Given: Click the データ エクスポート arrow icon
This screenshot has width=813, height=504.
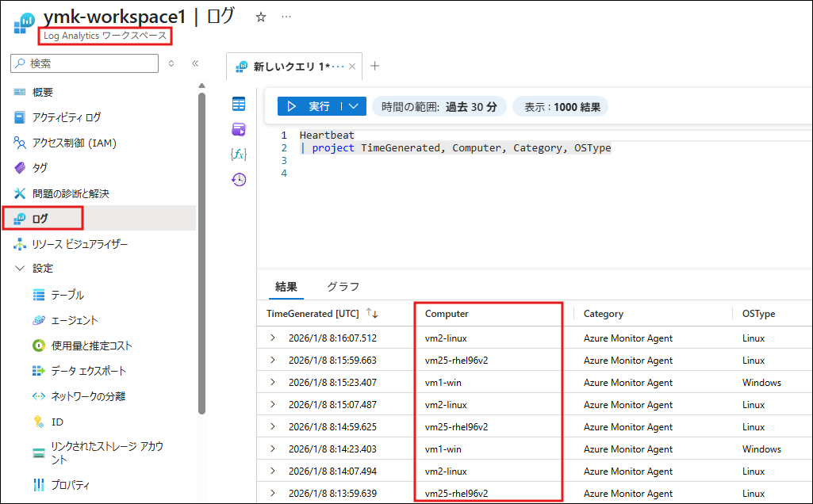Looking at the screenshot, I should coord(39,371).
